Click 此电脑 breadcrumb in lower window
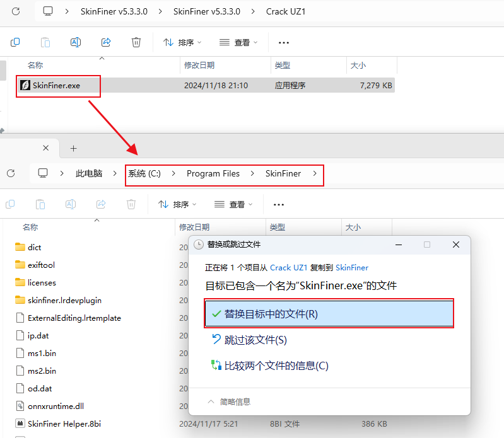This screenshot has height=438, width=504. (x=89, y=173)
